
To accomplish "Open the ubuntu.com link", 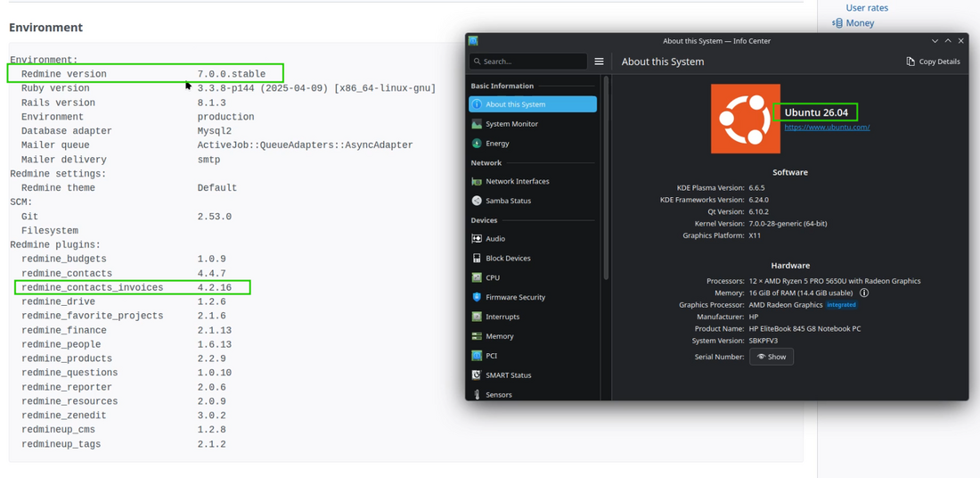I will pyautogui.click(x=827, y=127).
